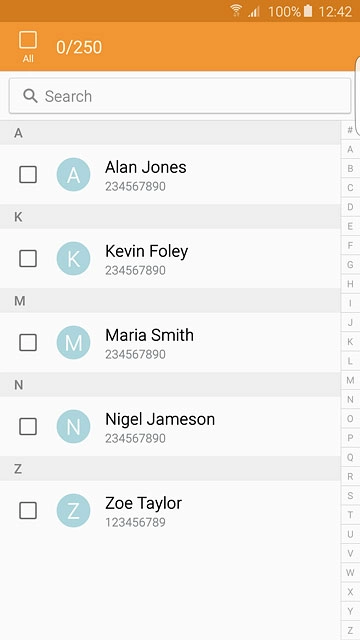Click the magnifying glass search icon

[30, 96]
